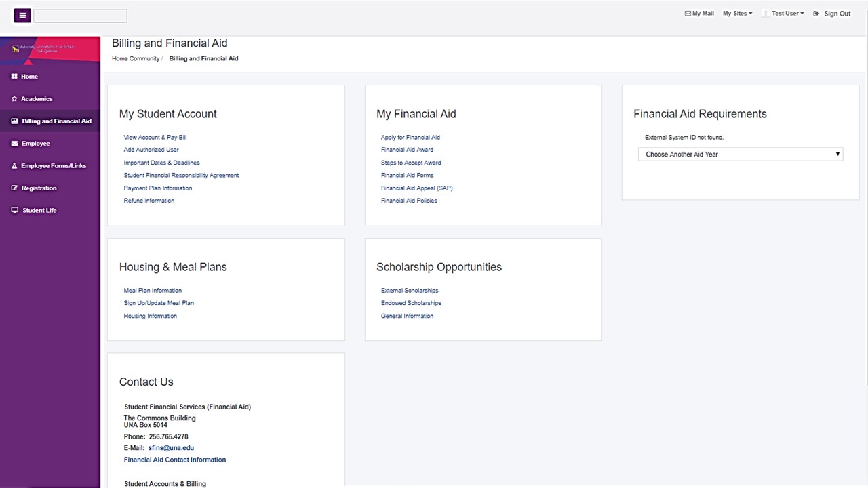Open Sign Up/Update Meal Plan link
This screenshot has width=868, height=488.
point(159,303)
